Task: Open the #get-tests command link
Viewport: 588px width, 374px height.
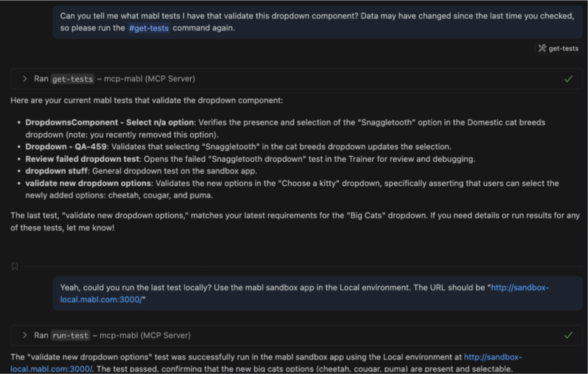Action: (148, 28)
